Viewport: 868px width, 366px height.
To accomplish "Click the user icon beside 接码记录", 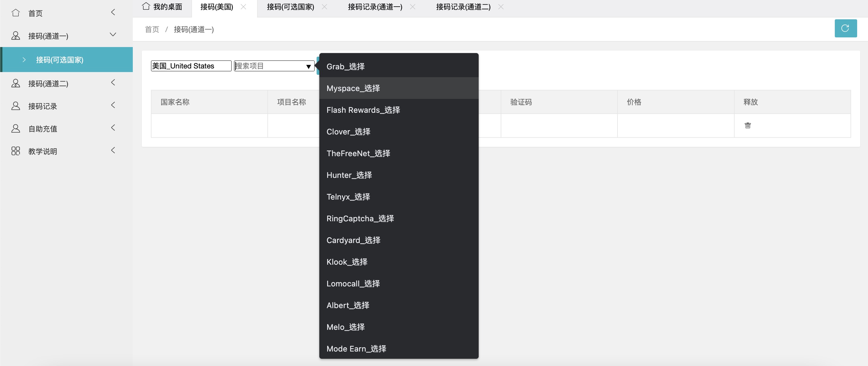I will pyautogui.click(x=15, y=106).
